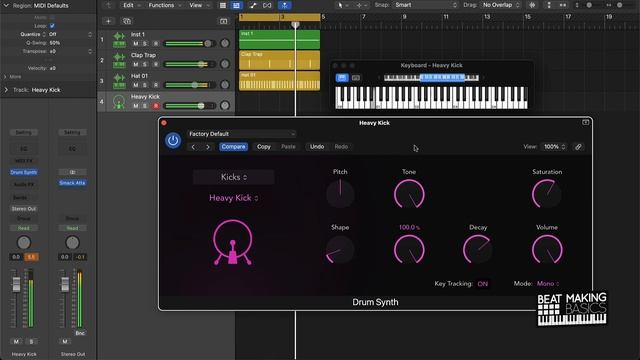The width and height of the screenshot is (640, 360).
Task: Click the pink kick drum icon
Action: (x=233, y=242)
